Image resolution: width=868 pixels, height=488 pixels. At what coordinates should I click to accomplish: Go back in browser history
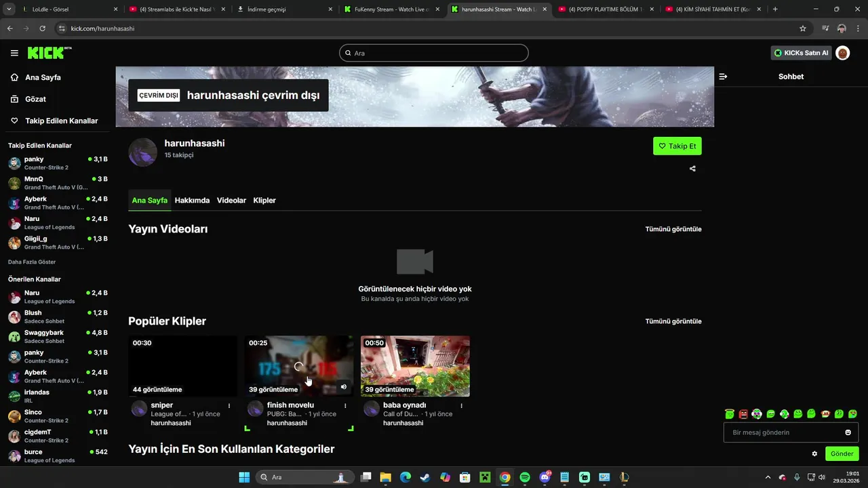click(9, 28)
